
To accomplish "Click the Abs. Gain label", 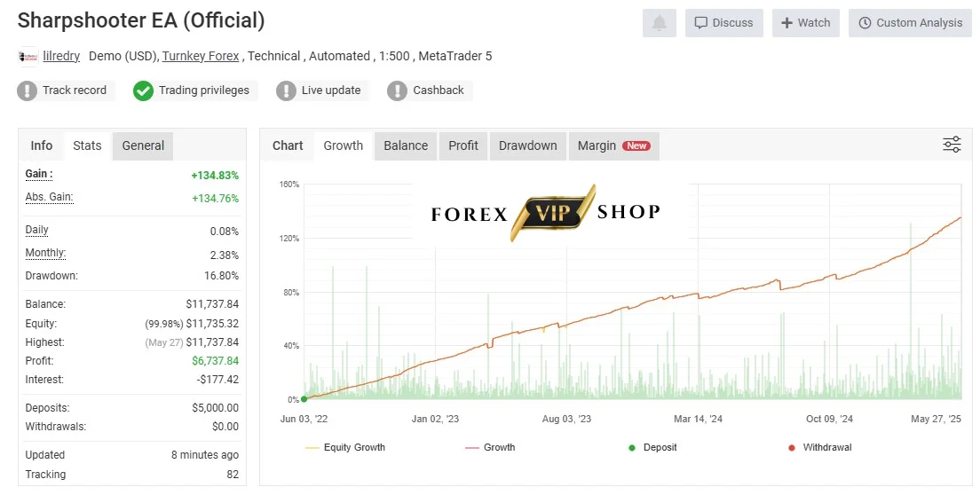I will pyautogui.click(x=49, y=197).
